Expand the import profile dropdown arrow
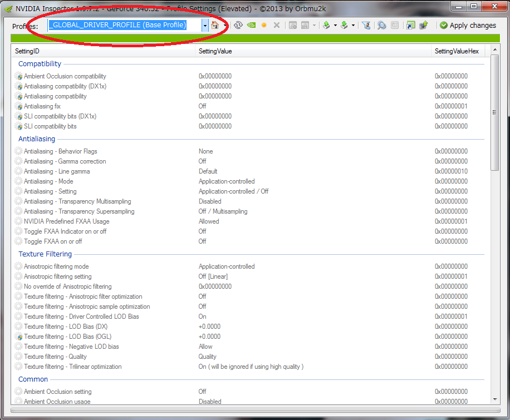This screenshot has width=510, height=420. tap(352, 26)
